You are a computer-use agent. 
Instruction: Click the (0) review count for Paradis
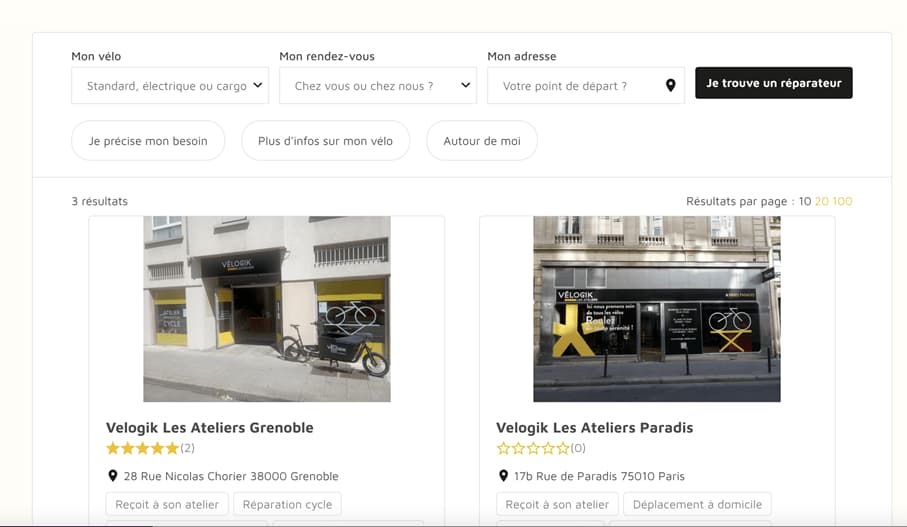click(x=578, y=448)
